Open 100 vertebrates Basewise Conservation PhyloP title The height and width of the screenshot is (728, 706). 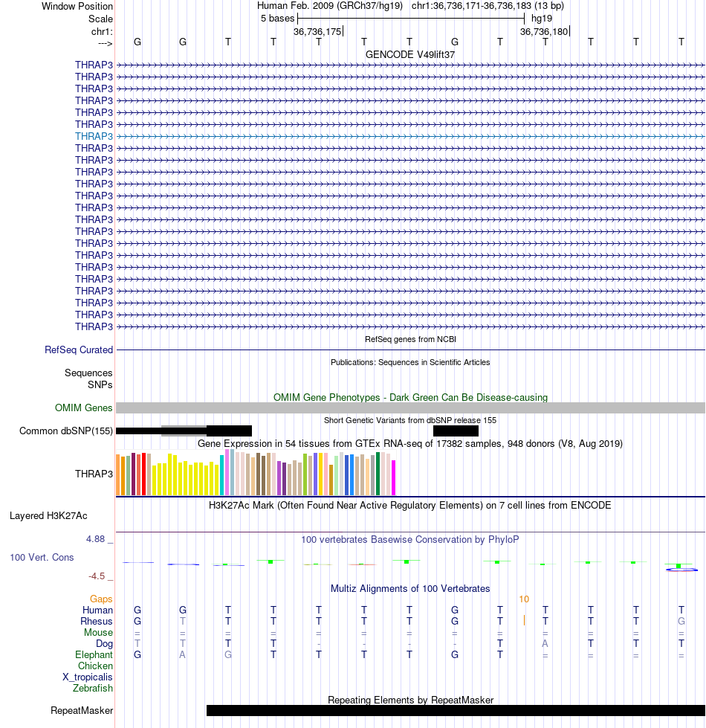click(x=410, y=540)
